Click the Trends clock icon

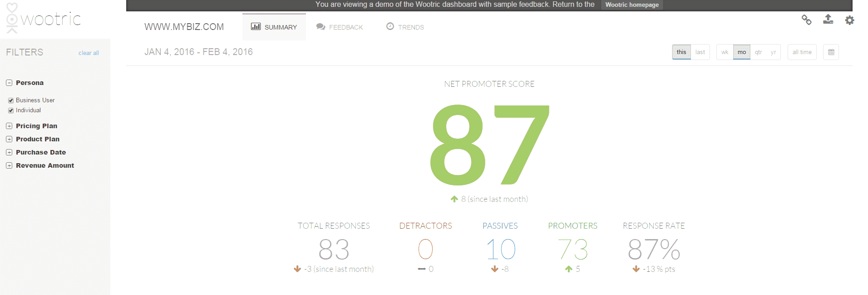390,26
